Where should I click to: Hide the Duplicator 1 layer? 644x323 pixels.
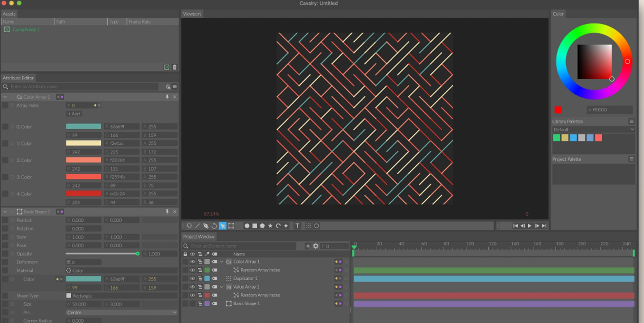(192, 278)
